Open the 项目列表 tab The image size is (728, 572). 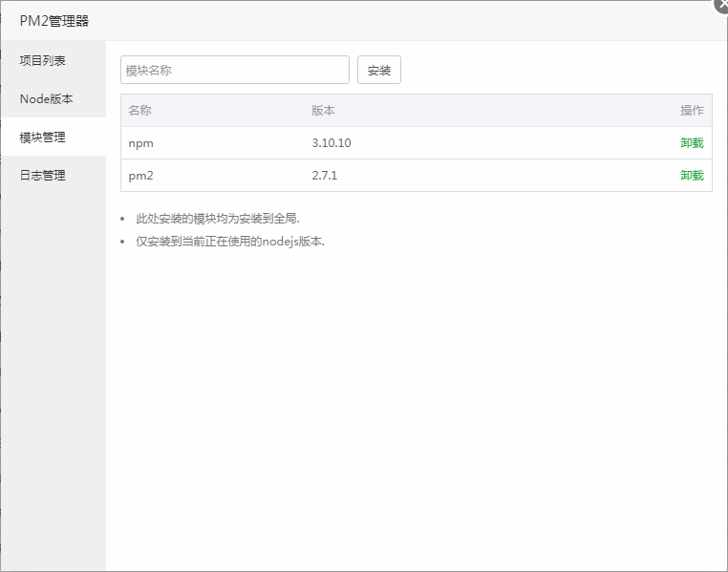43,60
